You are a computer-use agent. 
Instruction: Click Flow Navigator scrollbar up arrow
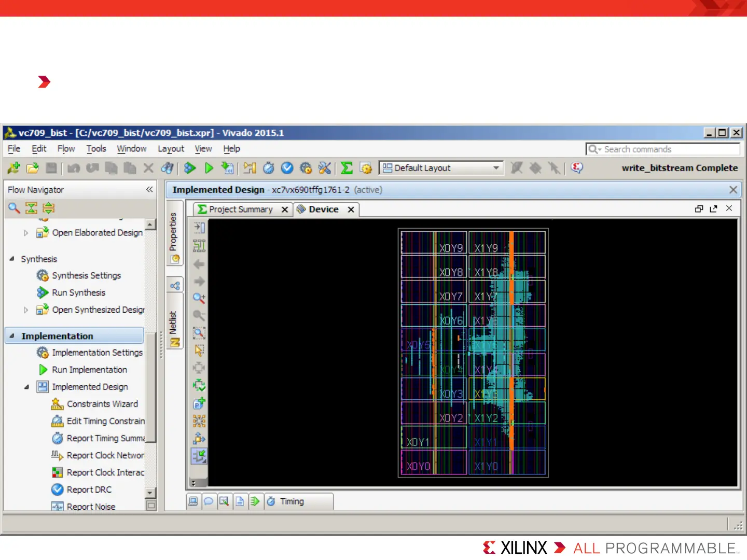150,225
